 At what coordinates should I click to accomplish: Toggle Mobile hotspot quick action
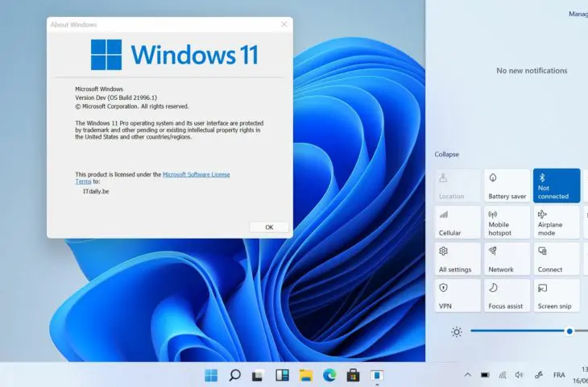(507, 223)
